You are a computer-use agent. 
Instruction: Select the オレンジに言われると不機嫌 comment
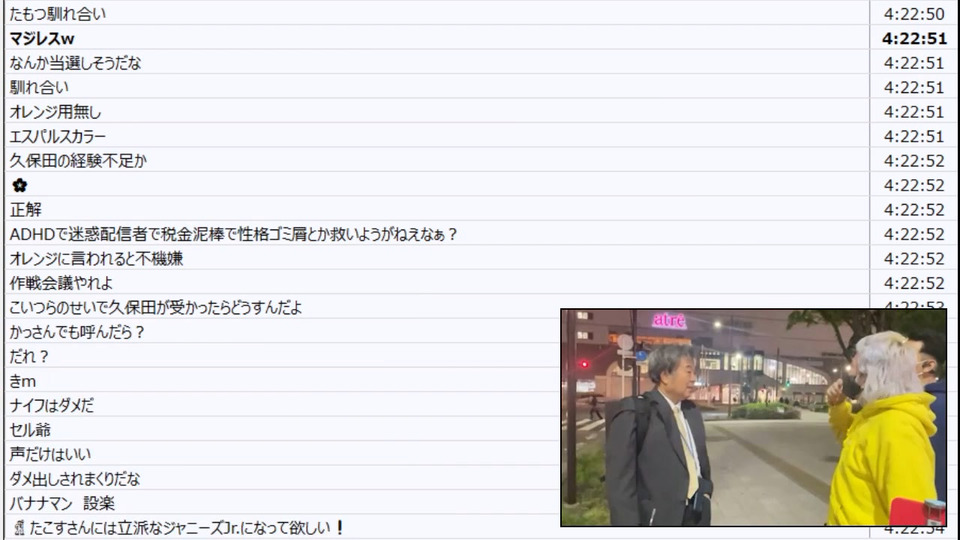pos(96,258)
